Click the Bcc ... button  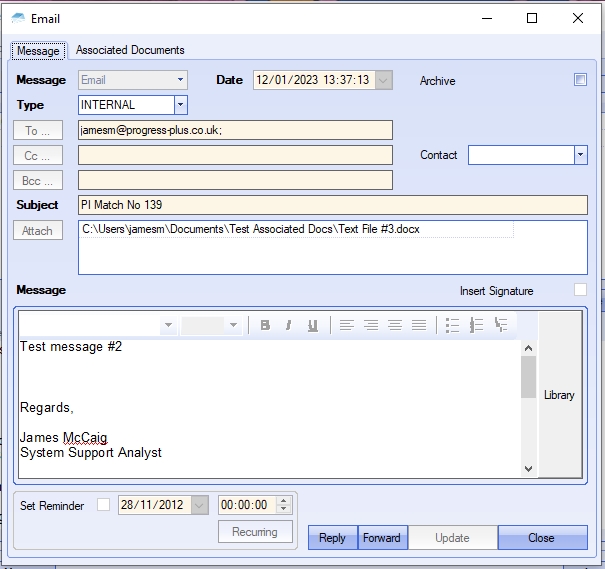tap(38, 181)
